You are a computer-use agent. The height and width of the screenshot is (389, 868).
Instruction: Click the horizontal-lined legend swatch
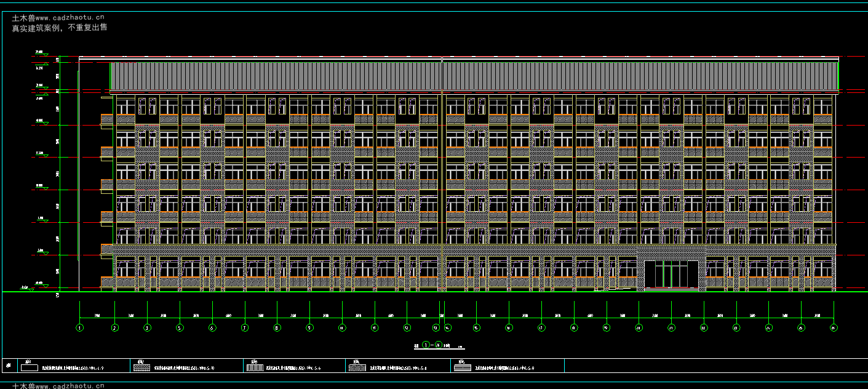coord(462,367)
